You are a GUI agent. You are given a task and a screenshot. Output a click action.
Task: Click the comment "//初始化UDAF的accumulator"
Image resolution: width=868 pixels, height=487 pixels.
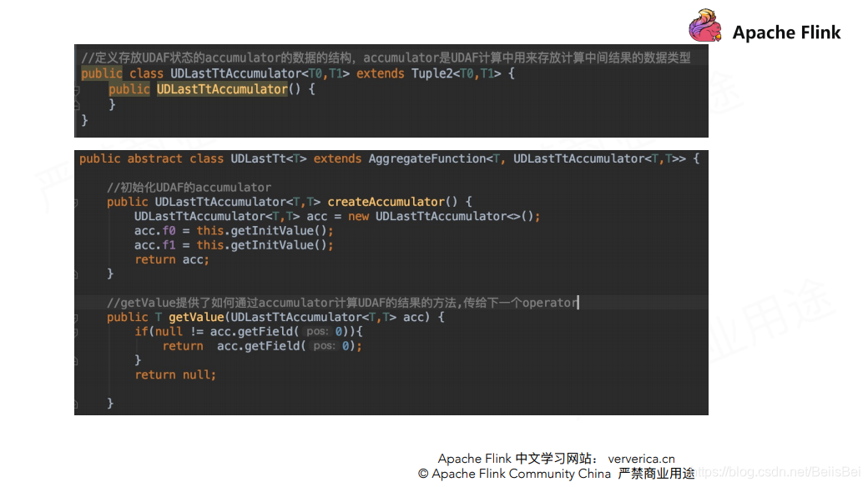189,188
